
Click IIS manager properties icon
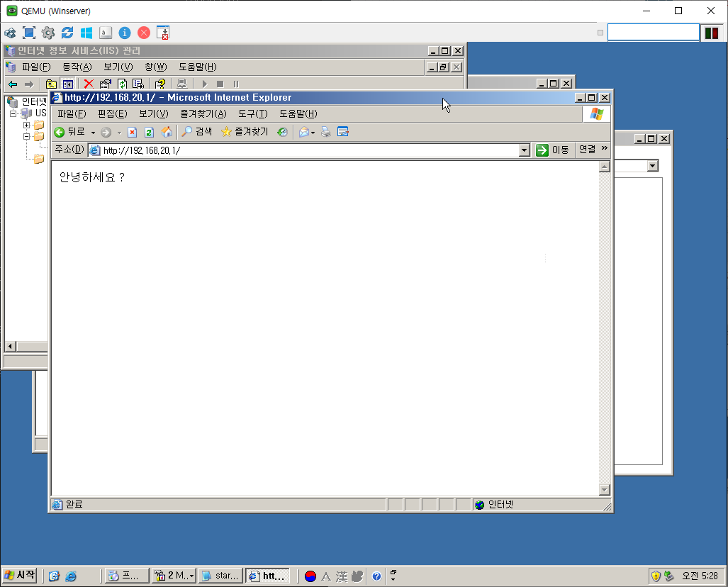pos(106,84)
